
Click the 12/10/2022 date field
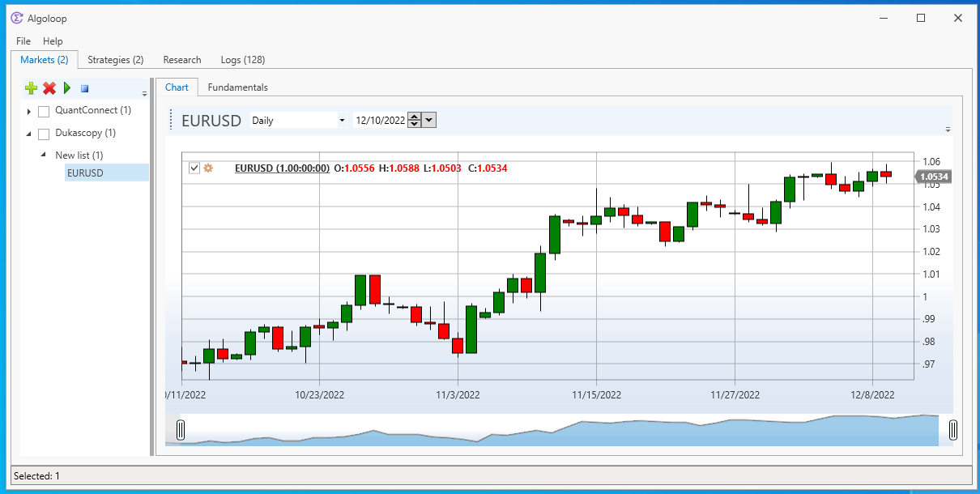click(x=381, y=120)
